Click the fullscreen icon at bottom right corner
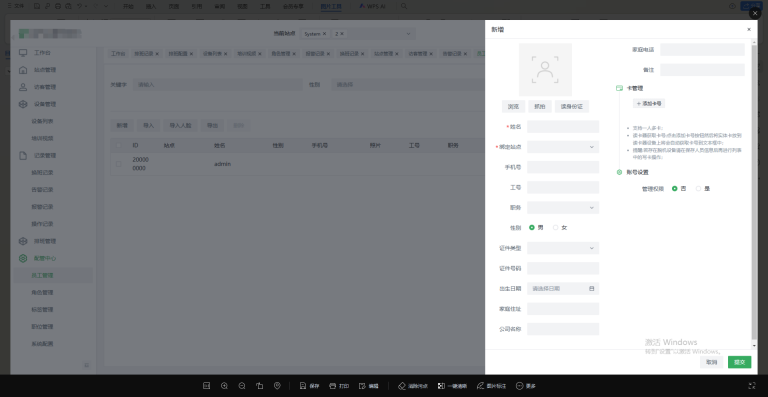This screenshot has width=768, height=397. click(x=752, y=386)
